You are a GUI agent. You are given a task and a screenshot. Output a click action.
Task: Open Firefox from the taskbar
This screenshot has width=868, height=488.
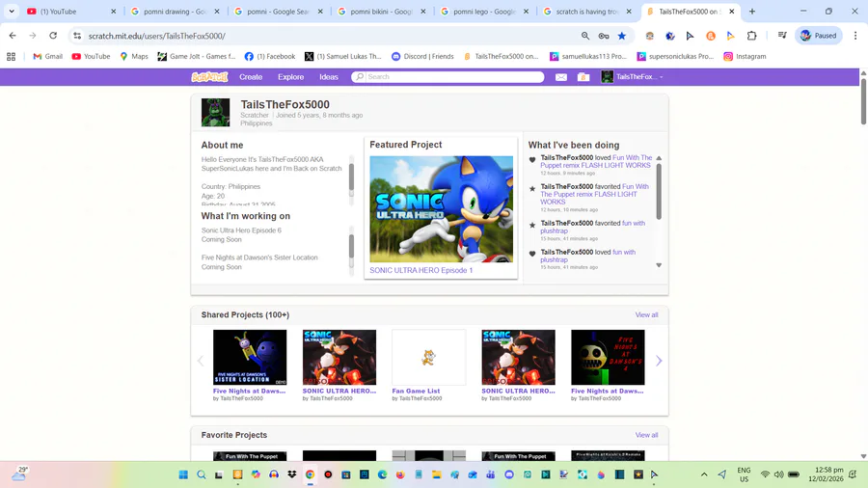tap(400, 474)
